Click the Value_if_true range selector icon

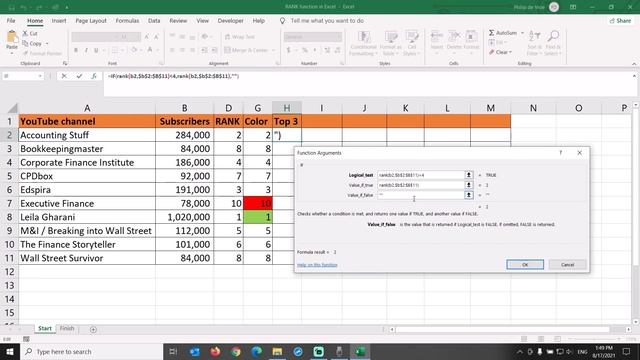point(469,185)
